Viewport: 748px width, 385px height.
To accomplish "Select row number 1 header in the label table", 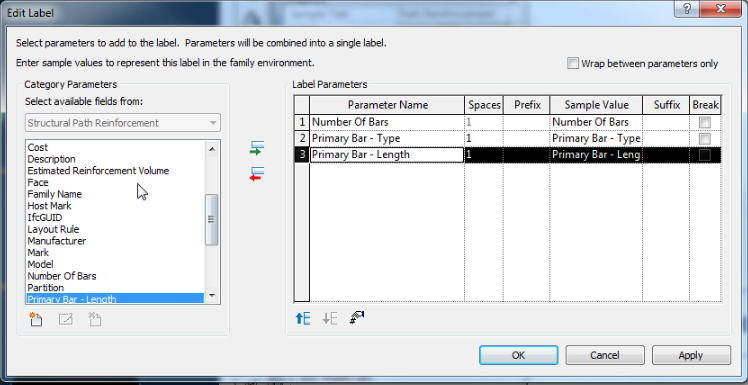I will pos(302,123).
